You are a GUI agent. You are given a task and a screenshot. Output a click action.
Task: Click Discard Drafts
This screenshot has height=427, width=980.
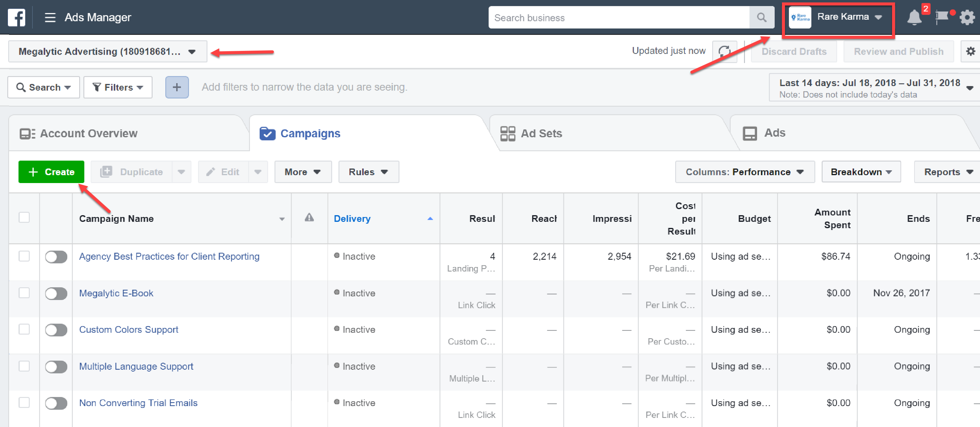[x=794, y=51]
